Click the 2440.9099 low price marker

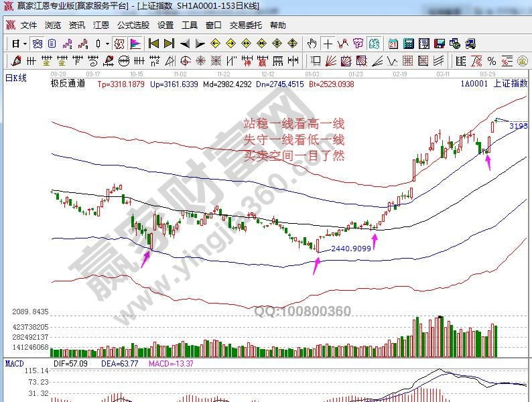coord(351,249)
